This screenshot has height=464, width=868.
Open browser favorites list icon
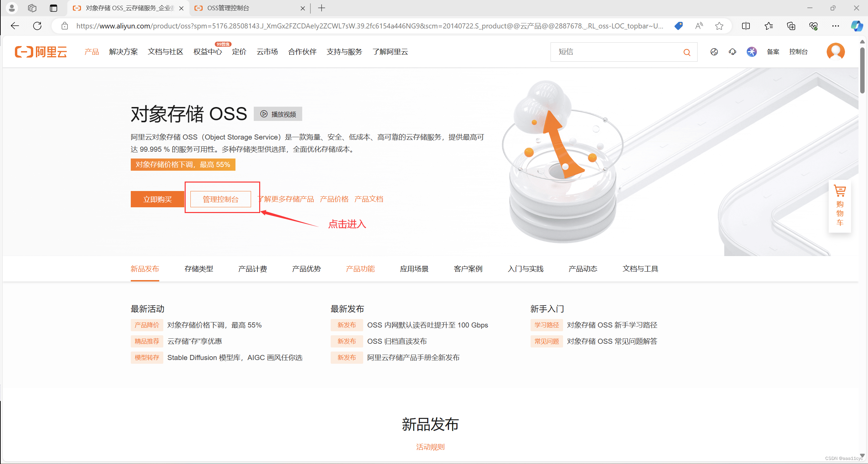tap(769, 26)
